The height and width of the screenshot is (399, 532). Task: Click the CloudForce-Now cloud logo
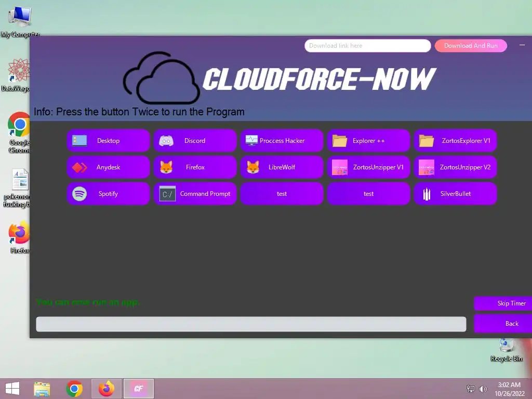click(x=162, y=78)
